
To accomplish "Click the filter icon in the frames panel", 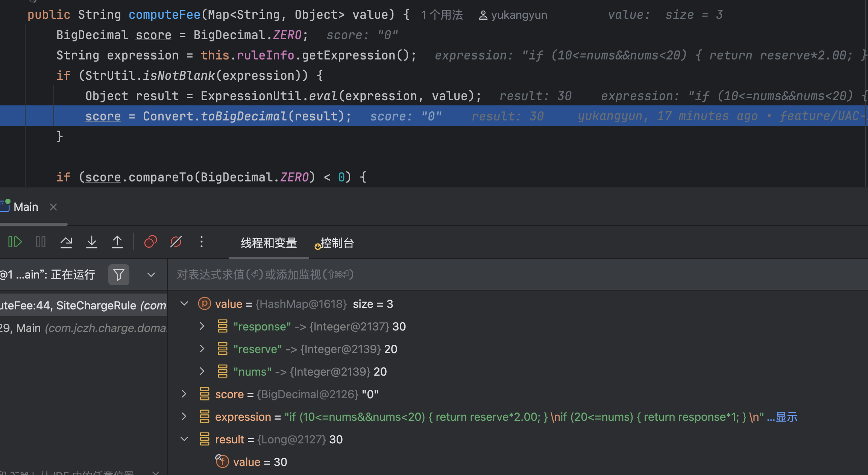I will (x=118, y=274).
